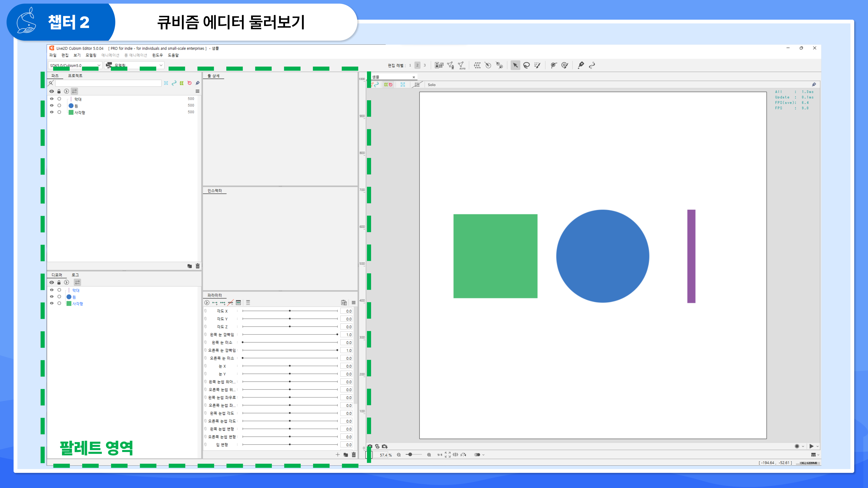868x488 pixels.
Task: Select the Arrow selection tool
Action: pos(515,65)
